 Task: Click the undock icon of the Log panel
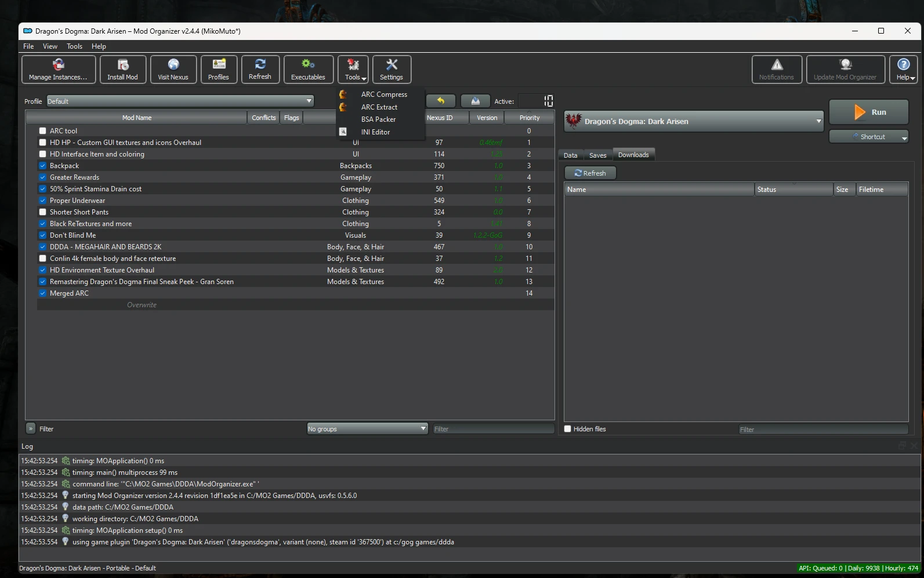tap(902, 446)
